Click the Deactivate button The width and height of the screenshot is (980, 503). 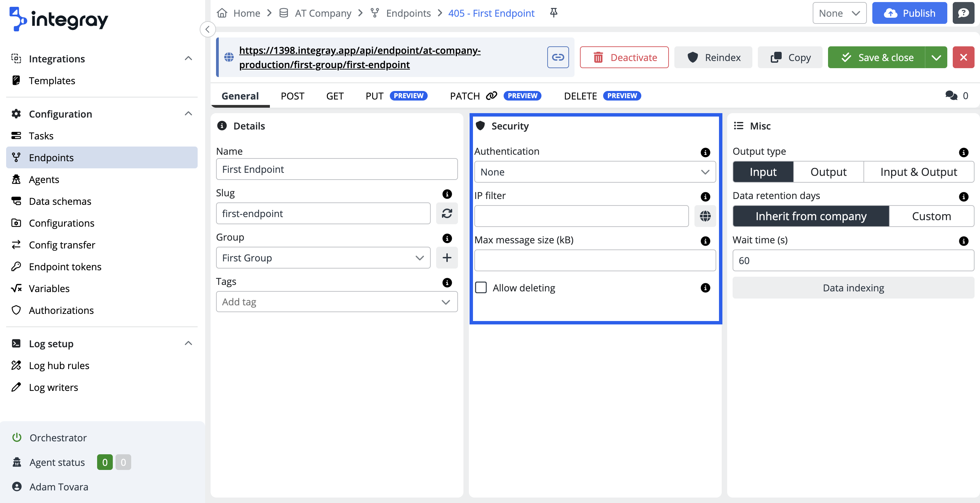624,58
